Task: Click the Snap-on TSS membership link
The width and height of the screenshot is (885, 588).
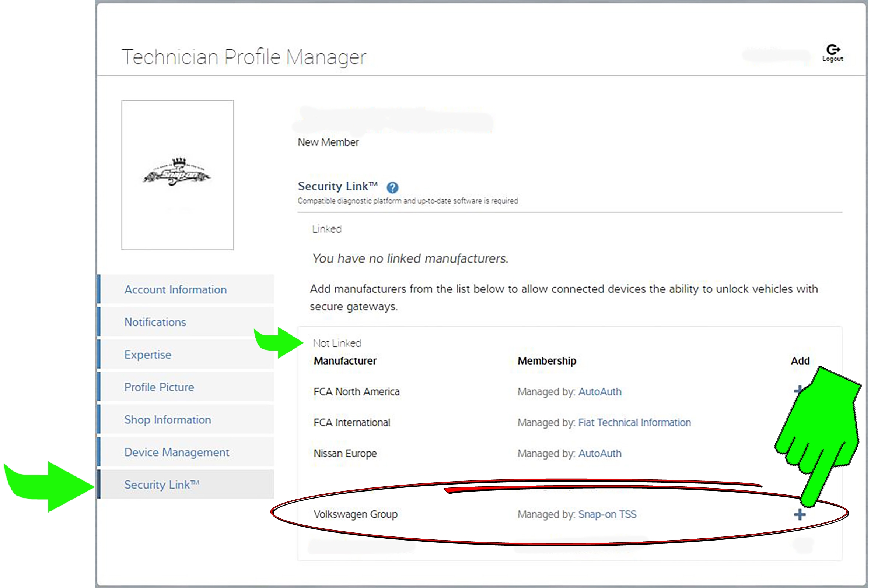Action: pyautogui.click(x=607, y=514)
